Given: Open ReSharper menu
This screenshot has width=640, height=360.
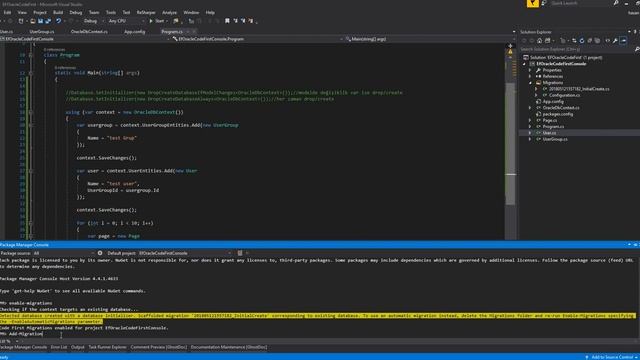Looking at the screenshot, I should 146,13.
